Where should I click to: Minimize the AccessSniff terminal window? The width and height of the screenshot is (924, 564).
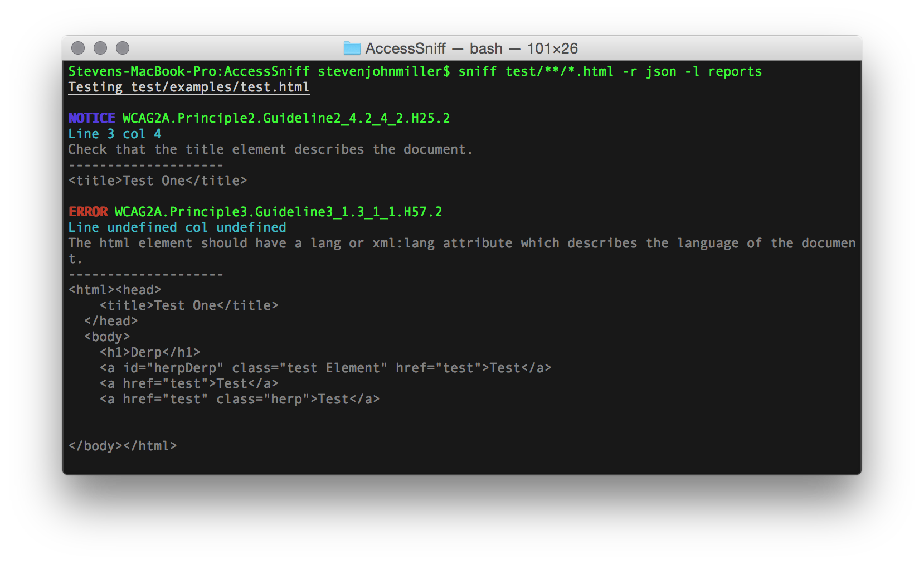100,48
